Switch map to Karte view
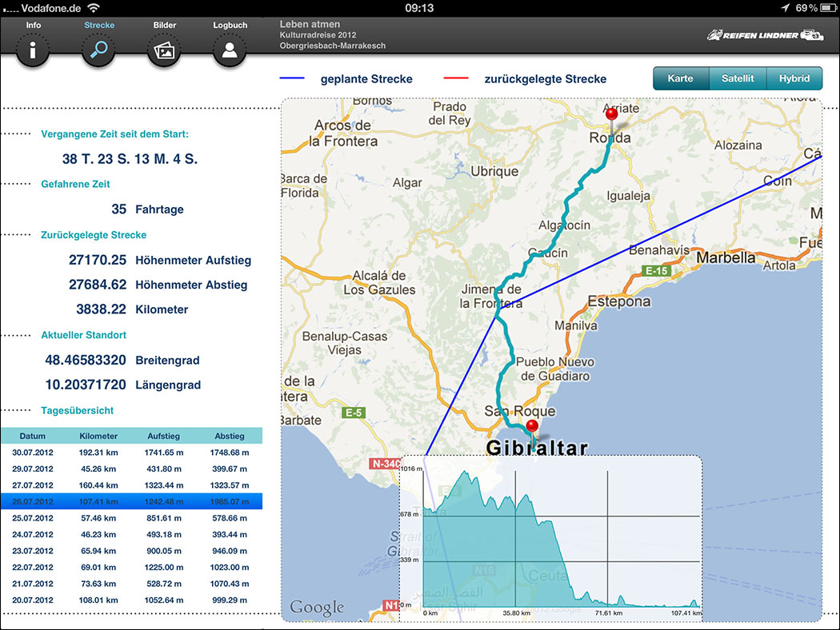Viewport: 840px width, 630px height. click(x=680, y=78)
